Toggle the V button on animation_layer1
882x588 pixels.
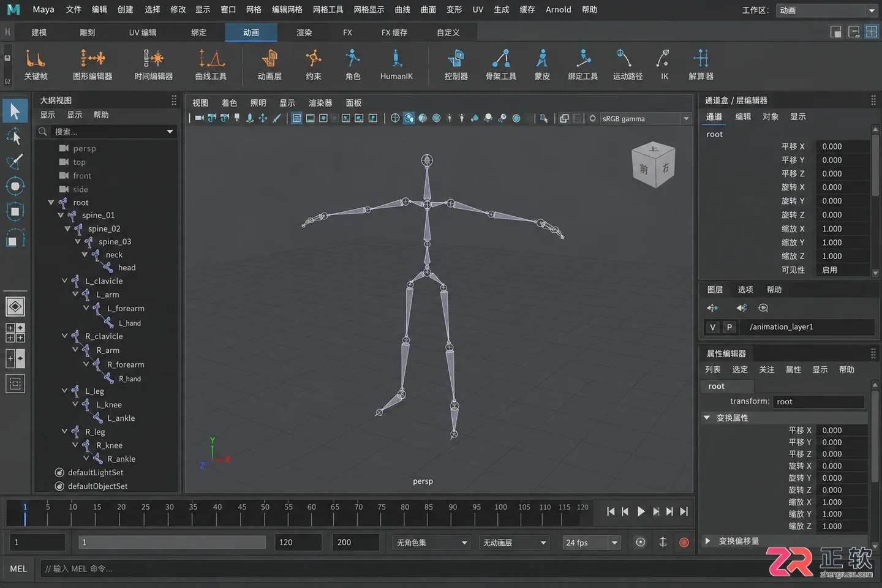[x=712, y=327]
